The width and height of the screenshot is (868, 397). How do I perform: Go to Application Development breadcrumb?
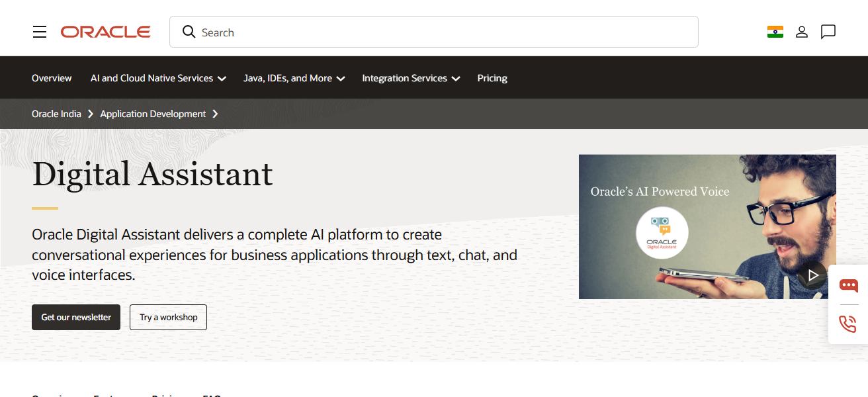pyautogui.click(x=153, y=114)
